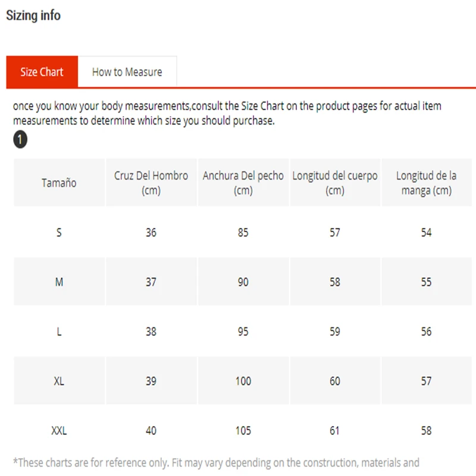
Task: Open the How to Measure tab
Action: 127,72
